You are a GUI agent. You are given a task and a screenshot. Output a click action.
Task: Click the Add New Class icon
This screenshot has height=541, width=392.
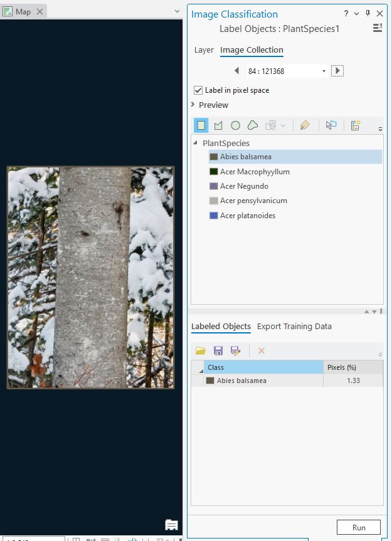tap(356, 125)
